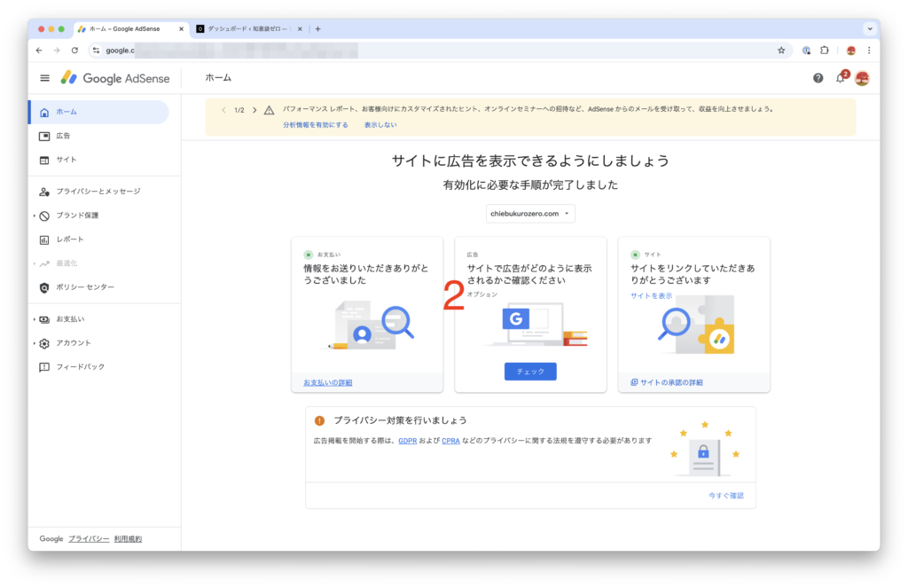Click the translate extension icon in toolbar
This screenshot has height=588, width=908.
click(x=806, y=51)
